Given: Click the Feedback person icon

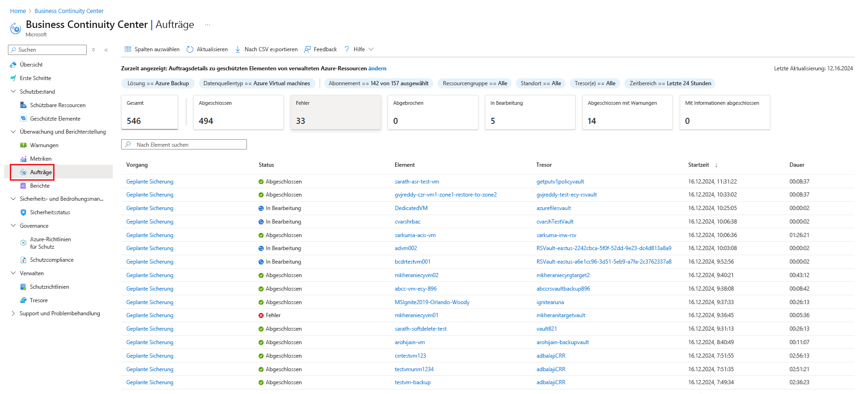Looking at the screenshot, I should (308, 49).
